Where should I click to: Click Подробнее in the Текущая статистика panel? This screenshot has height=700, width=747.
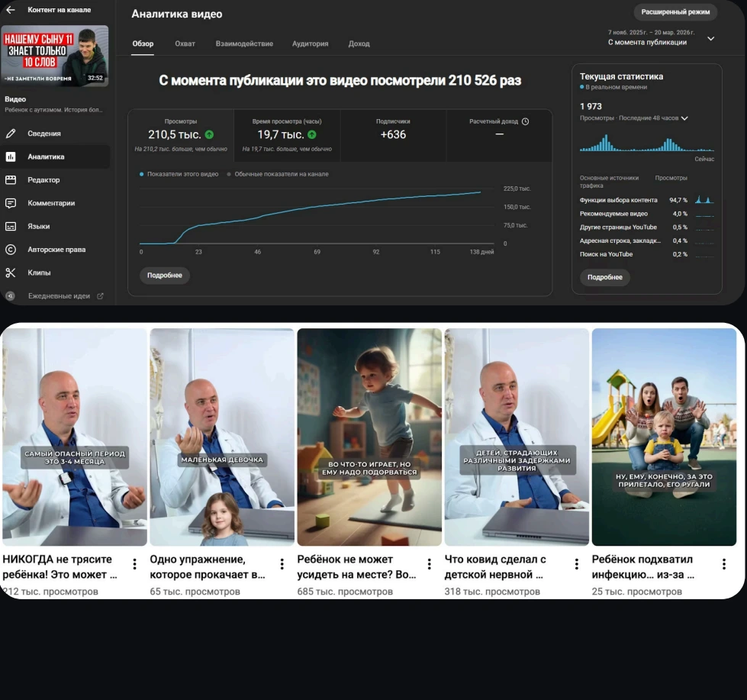coord(604,277)
